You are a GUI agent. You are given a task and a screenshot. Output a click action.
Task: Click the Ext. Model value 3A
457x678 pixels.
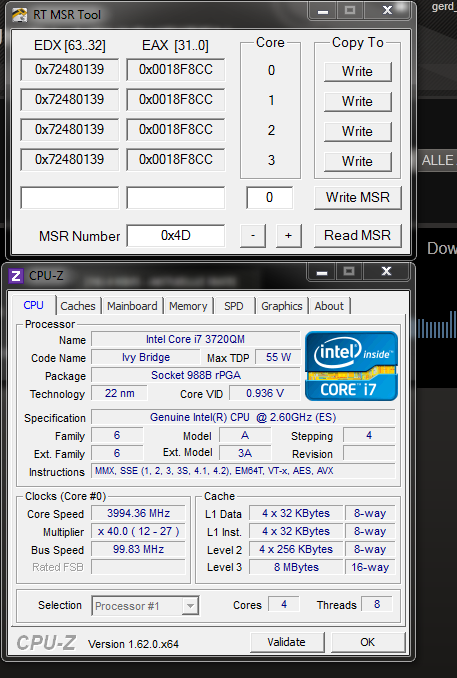245,453
